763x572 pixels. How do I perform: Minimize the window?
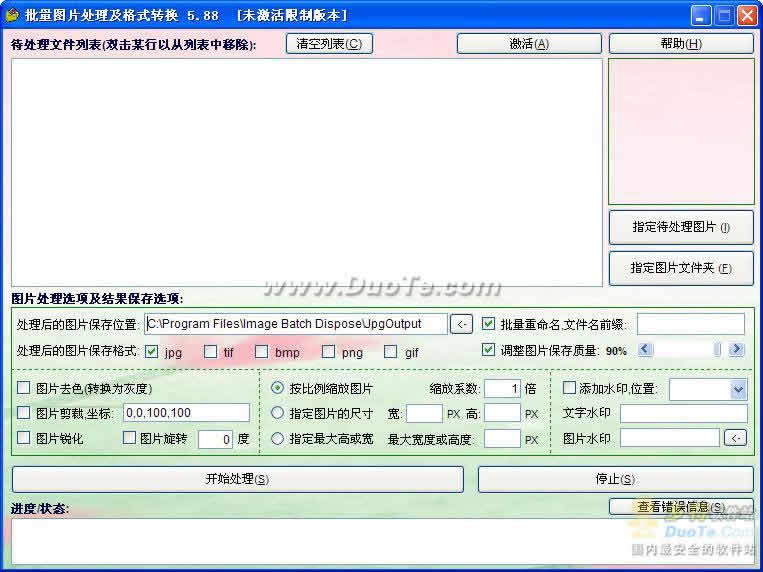point(700,15)
